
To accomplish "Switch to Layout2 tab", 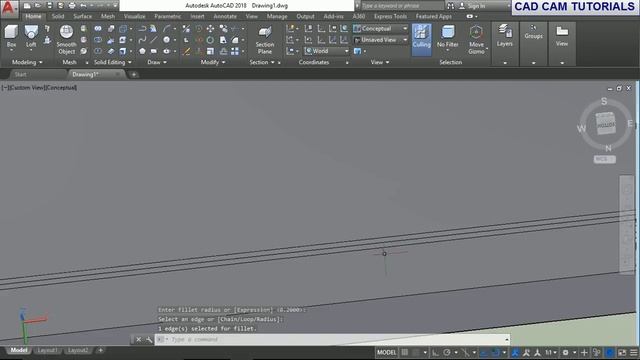I will [x=78, y=350].
